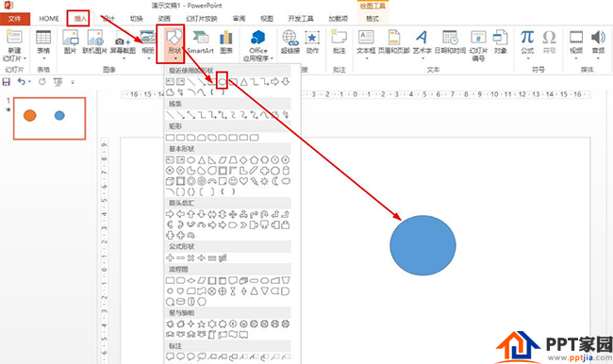The image size is (613, 364).
Task: Choose the right triangle basic shape
Action: (x=212, y=160)
